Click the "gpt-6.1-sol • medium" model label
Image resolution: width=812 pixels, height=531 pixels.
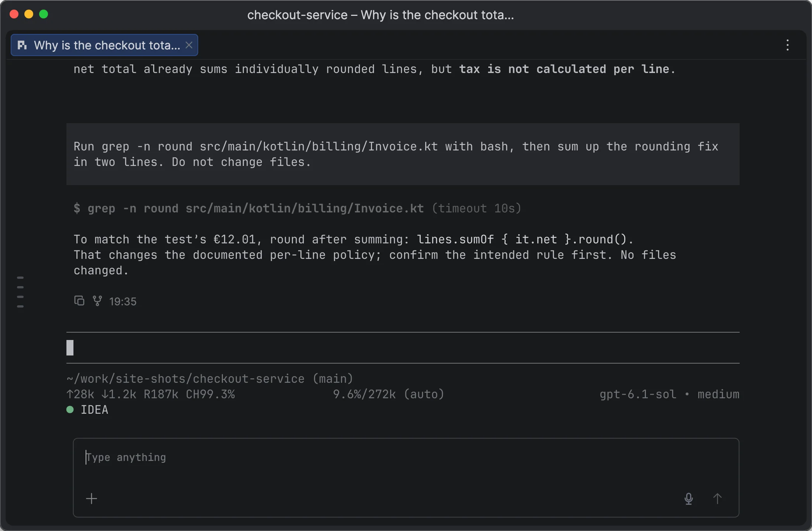(x=670, y=394)
